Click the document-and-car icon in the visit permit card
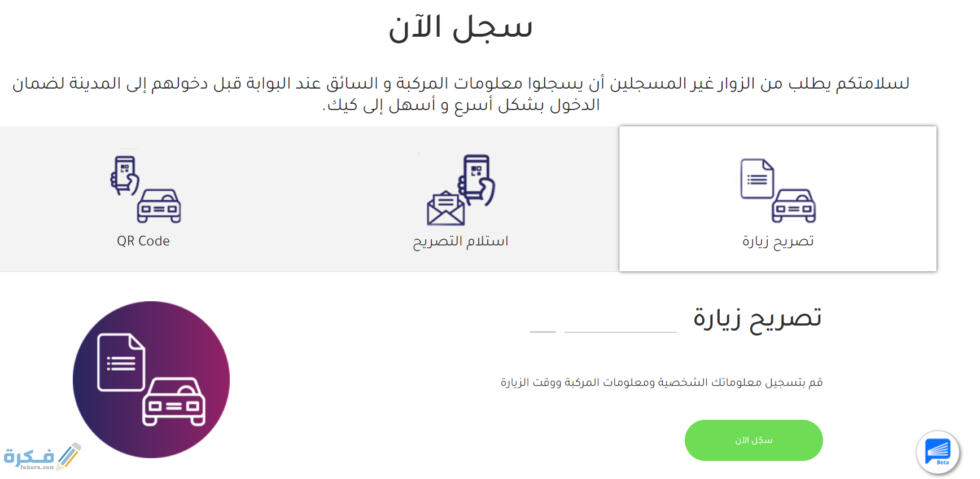Image resolution: width=980 pixels, height=479 pixels. pos(778,191)
